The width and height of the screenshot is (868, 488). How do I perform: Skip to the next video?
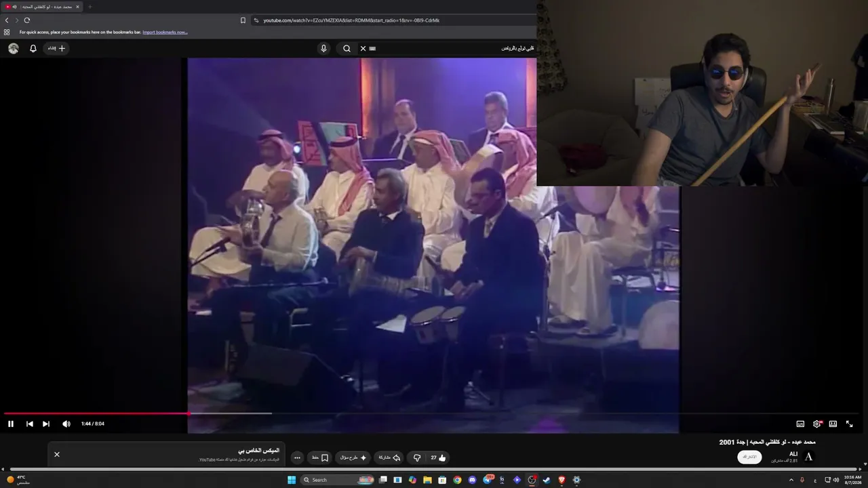pos(46,424)
